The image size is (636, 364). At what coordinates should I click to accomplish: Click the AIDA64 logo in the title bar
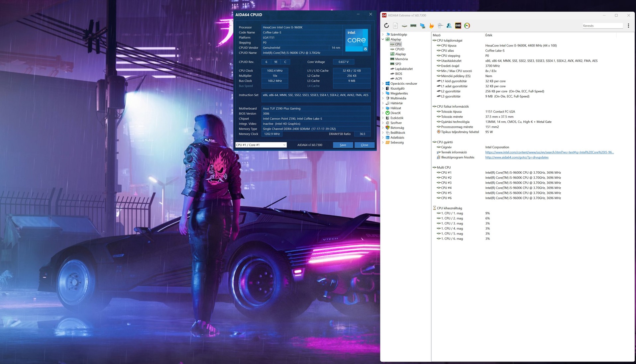[384, 15]
